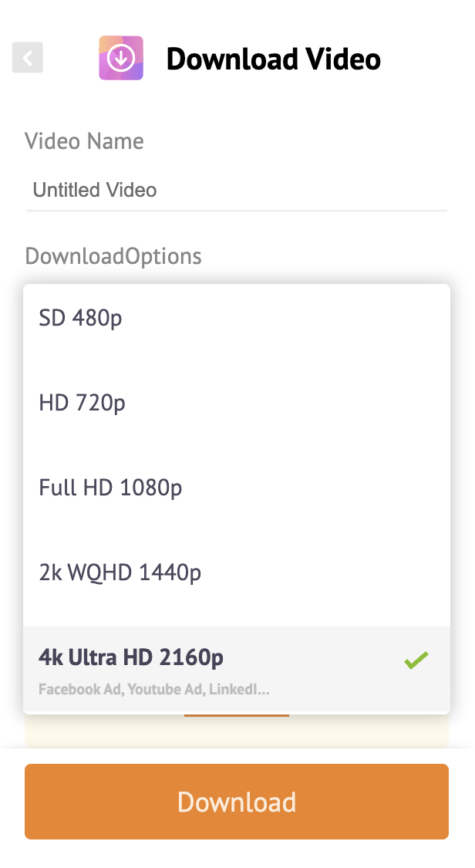Click the Download Video heading text
475x868 pixels.
pyautogui.click(x=274, y=59)
